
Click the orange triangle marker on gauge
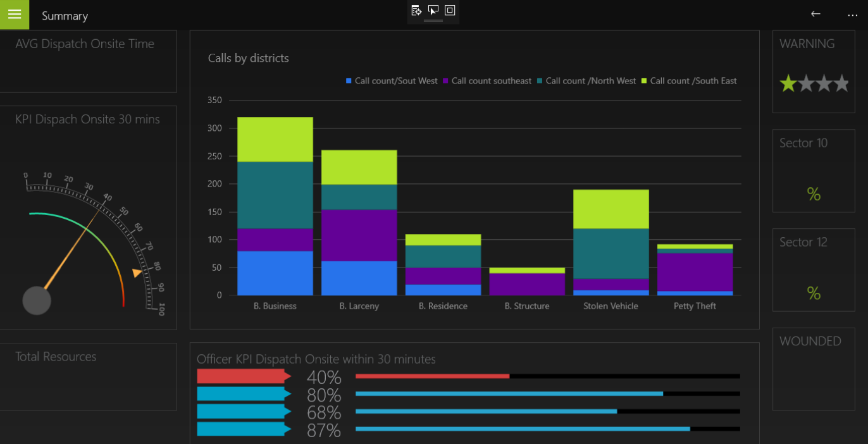click(x=137, y=273)
